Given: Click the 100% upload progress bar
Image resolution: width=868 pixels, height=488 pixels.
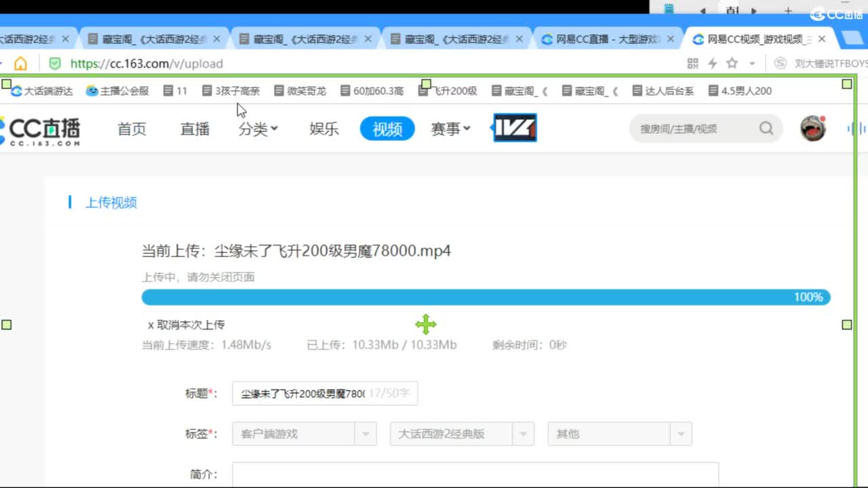Looking at the screenshot, I should [x=486, y=297].
